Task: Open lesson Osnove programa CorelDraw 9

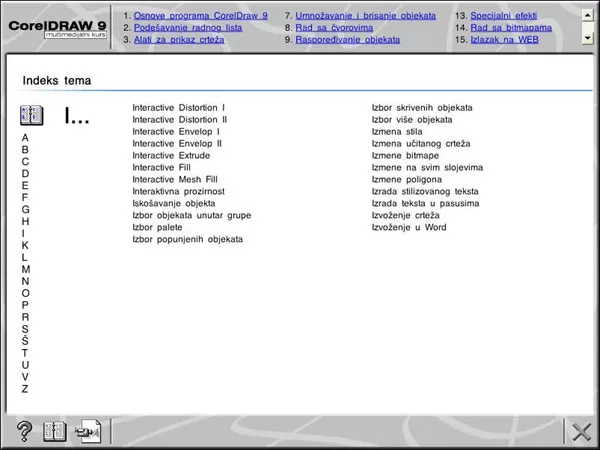Action: 201,16
